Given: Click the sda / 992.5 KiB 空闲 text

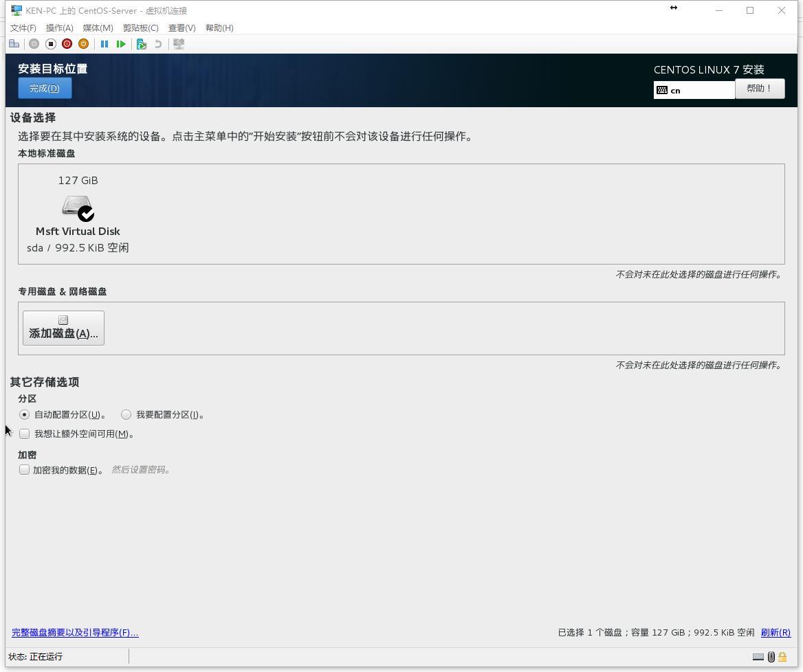Looking at the screenshot, I should [x=78, y=248].
